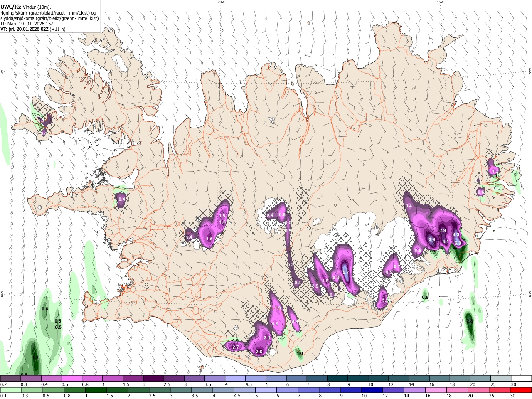Click the '3.1' snowfall value
Screen dimensions: 532x399
(446, 241)
